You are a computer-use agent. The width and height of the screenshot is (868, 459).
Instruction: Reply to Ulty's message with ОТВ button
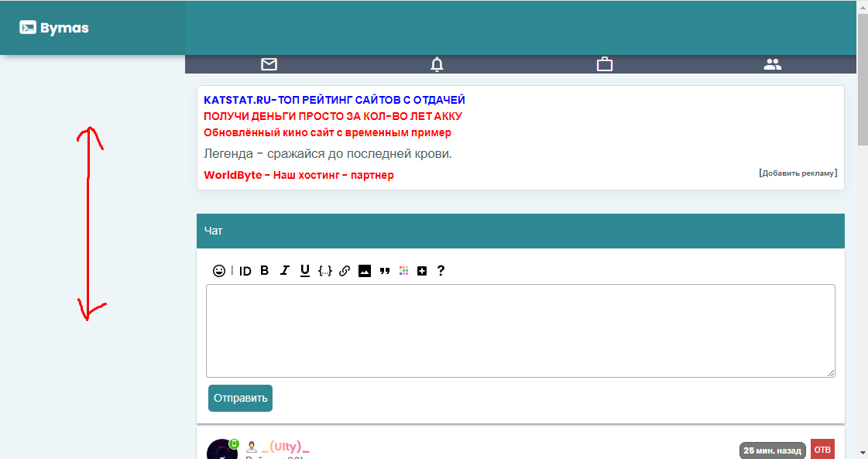822,450
